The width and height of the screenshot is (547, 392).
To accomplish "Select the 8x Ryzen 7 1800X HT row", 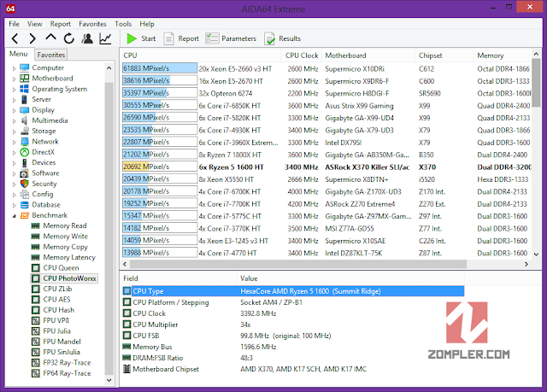I will [x=326, y=155].
